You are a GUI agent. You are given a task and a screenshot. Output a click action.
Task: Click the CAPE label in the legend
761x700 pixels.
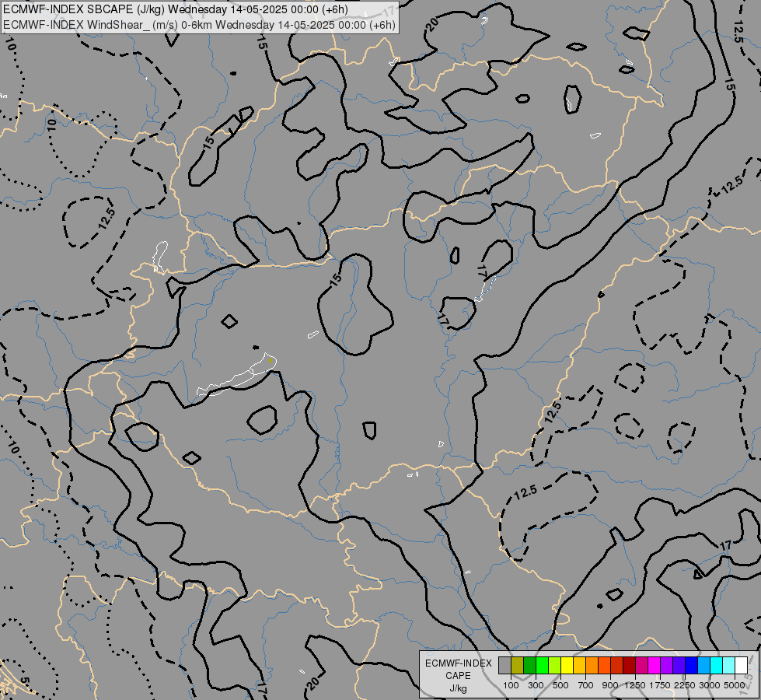coord(458,676)
